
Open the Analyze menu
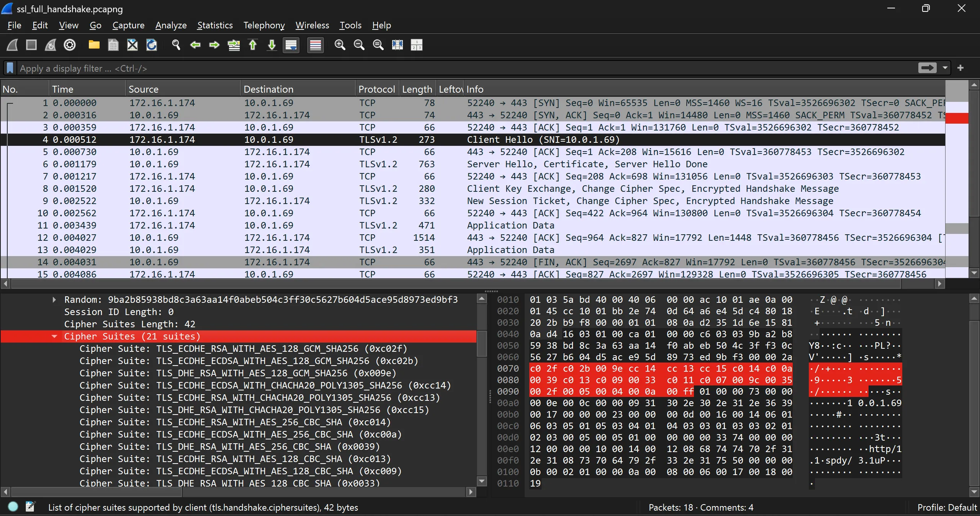tap(171, 25)
